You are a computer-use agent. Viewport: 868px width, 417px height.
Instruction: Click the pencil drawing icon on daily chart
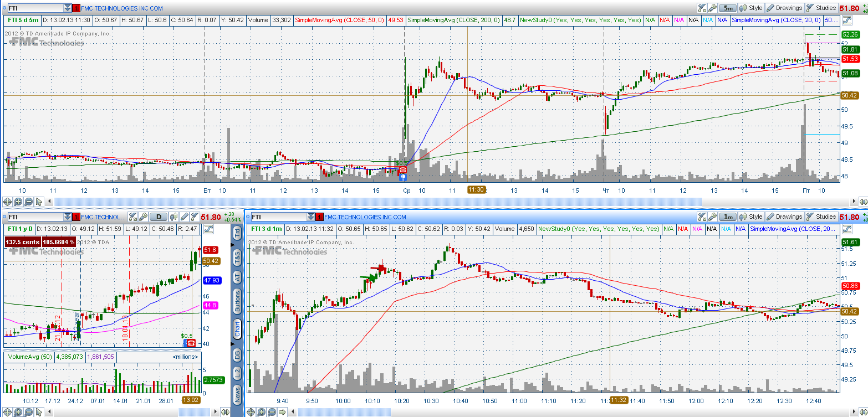pyautogui.click(x=186, y=217)
